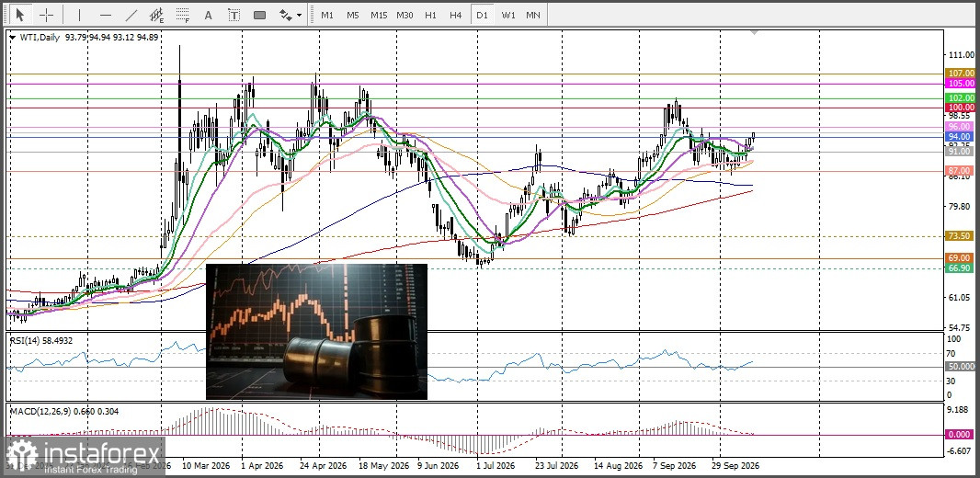Click the 102.00 green price label

[x=961, y=98]
